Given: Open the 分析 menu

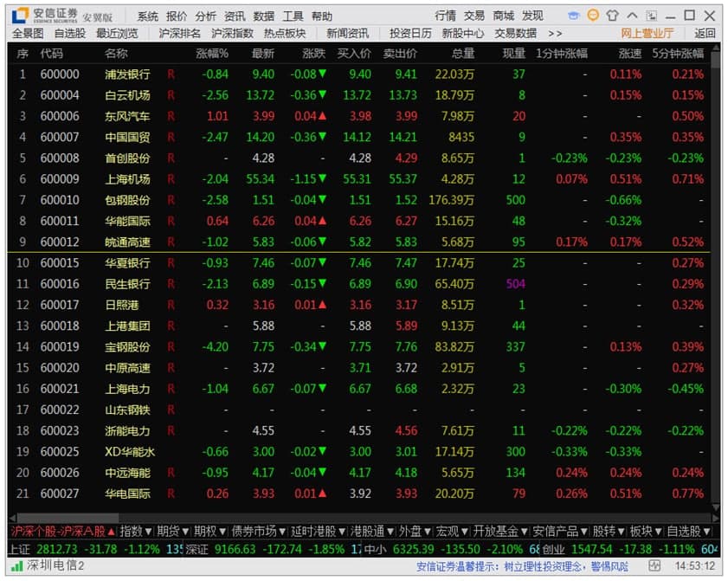Looking at the screenshot, I should click(205, 16).
